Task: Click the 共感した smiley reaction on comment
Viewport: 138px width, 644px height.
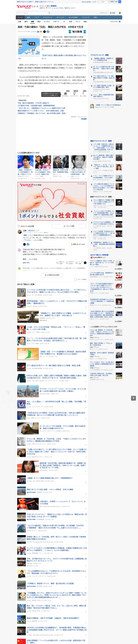Action: pyautogui.click(x=60, y=263)
